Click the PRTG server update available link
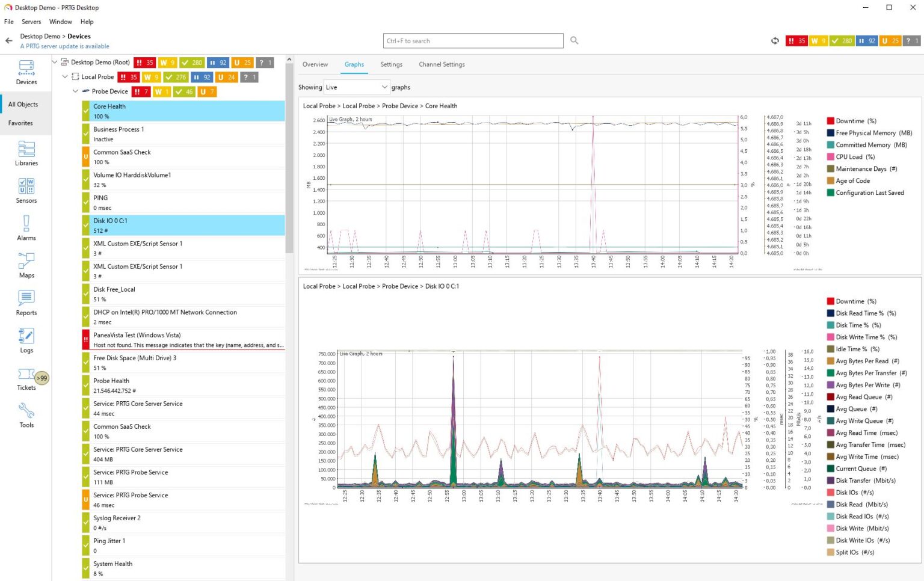This screenshot has width=924, height=581. 64,46
